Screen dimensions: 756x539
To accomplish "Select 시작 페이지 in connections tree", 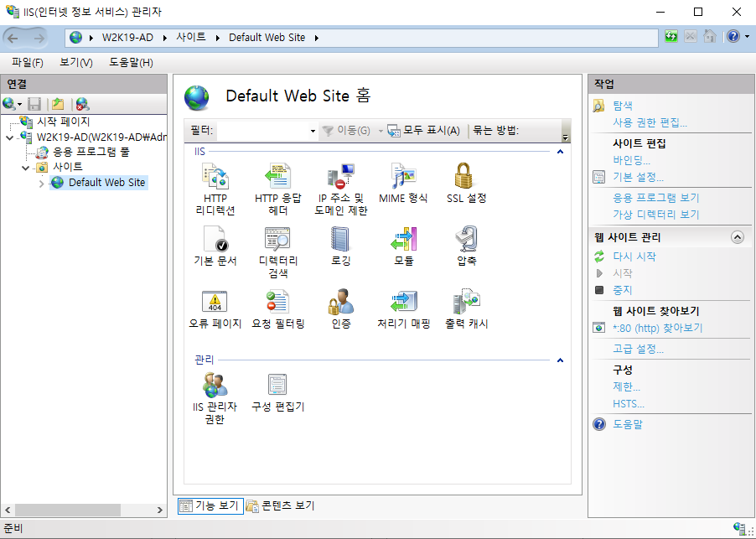I will click(63, 122).
